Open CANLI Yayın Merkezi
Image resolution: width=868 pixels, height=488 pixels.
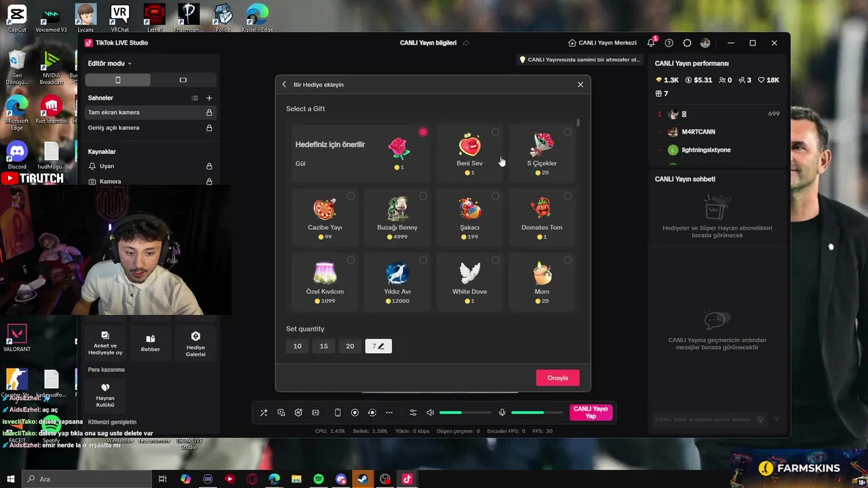coord(602,43)
